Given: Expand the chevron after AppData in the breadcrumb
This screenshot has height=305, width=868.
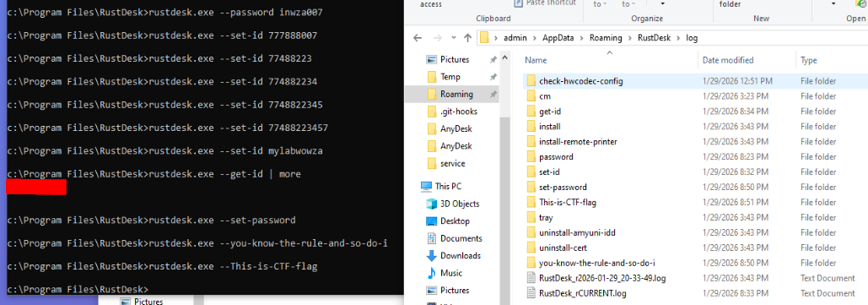Looking at the screenshot, I should coord(582,38).
